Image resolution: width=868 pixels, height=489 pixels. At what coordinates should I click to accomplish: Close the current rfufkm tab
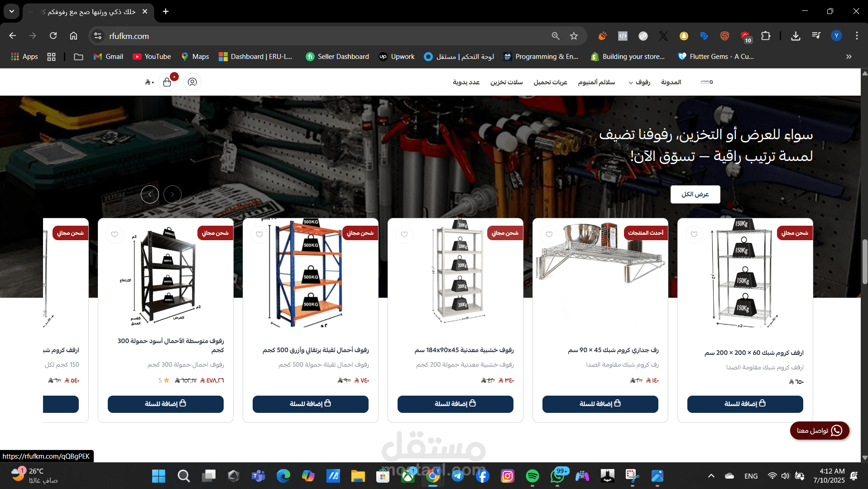[x=145, y=11]
